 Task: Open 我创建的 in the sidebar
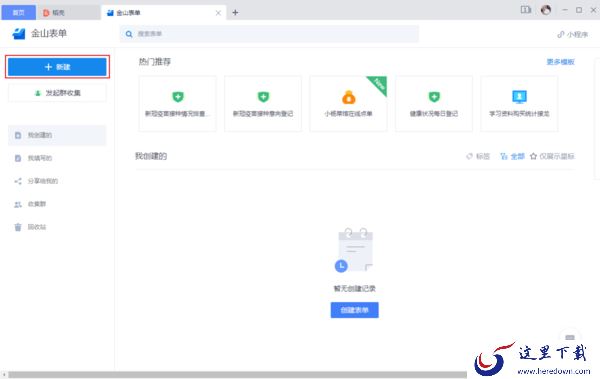[x=57, y=135]
